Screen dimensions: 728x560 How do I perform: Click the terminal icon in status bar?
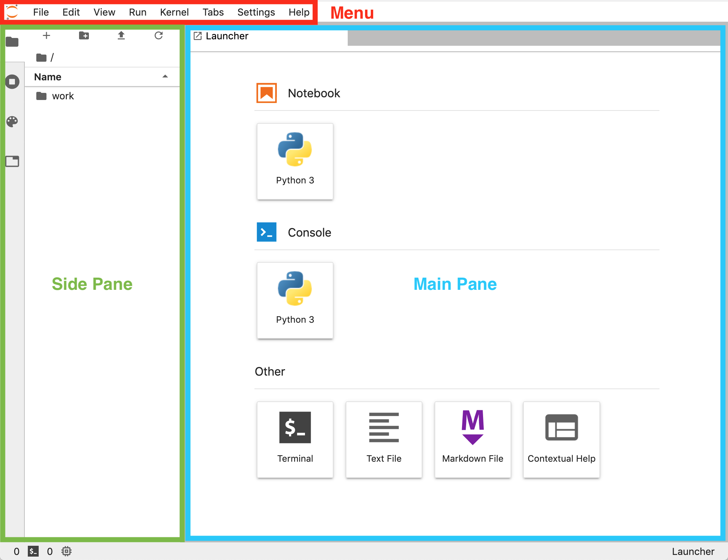point(33,552)
